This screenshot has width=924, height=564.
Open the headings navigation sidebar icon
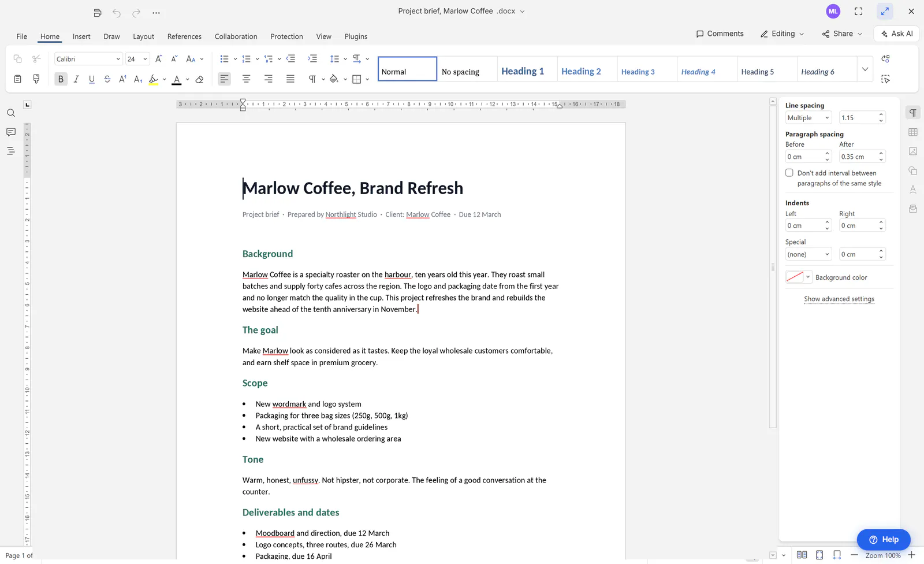coord(11,151)
